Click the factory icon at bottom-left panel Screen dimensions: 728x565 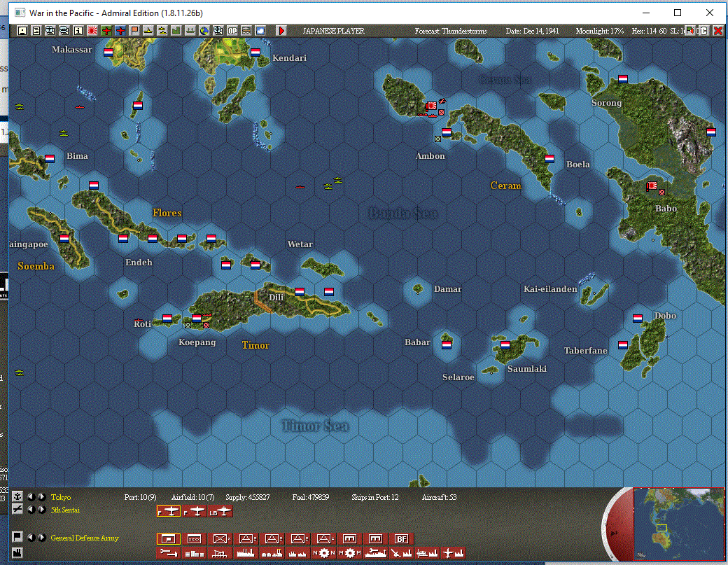[x=17, y=552]
